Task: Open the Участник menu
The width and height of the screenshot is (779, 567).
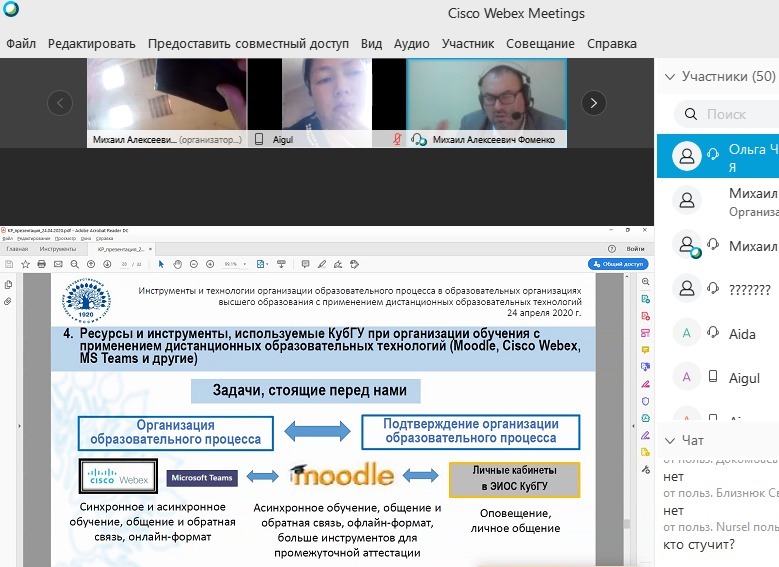Action: click(x=467, y=44)
